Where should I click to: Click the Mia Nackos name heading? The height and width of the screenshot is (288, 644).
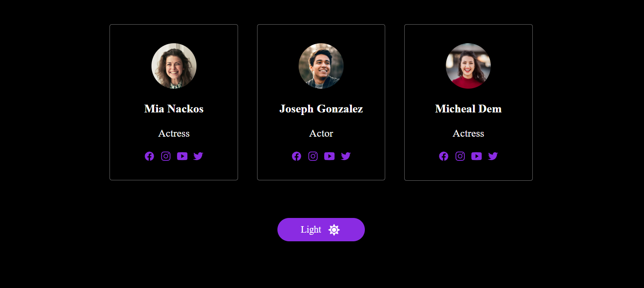(174, 109)
